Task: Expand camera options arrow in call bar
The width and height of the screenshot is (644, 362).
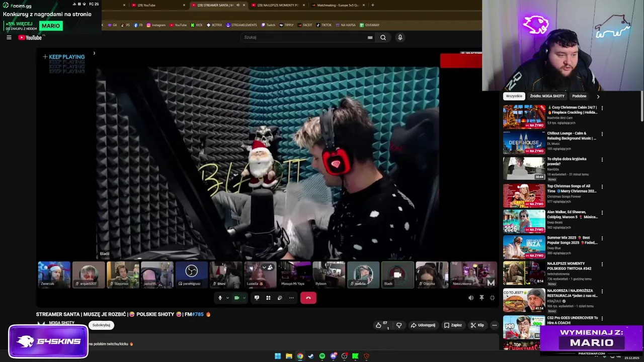Action: coord(244,298)
